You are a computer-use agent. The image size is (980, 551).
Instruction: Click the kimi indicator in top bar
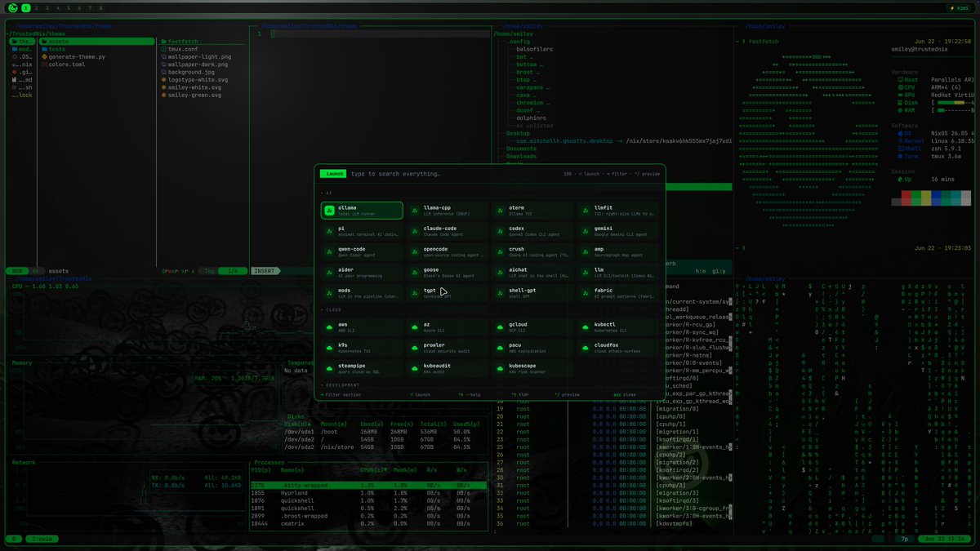click(x=960, y=7)
